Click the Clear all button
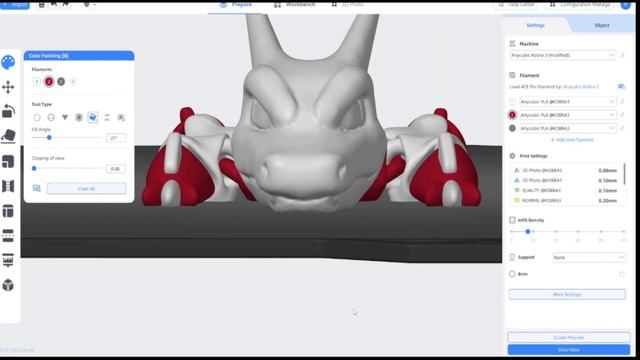 [x=87, y=189]
